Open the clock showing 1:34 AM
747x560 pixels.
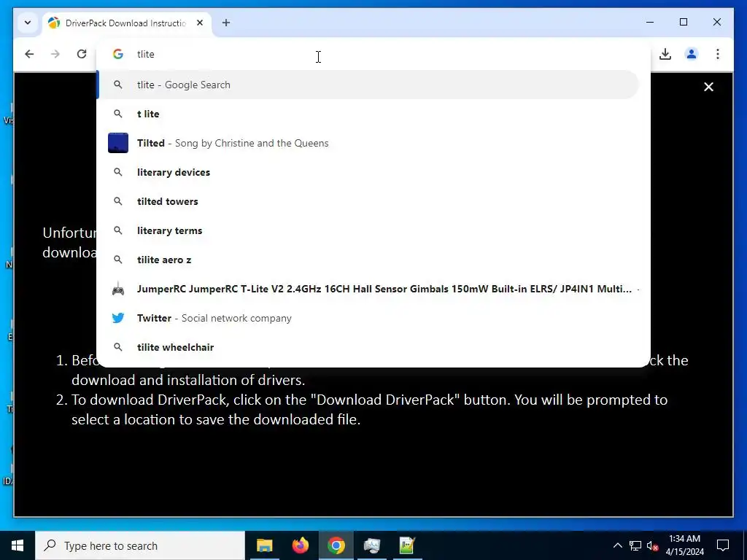(x=684, y=545)
